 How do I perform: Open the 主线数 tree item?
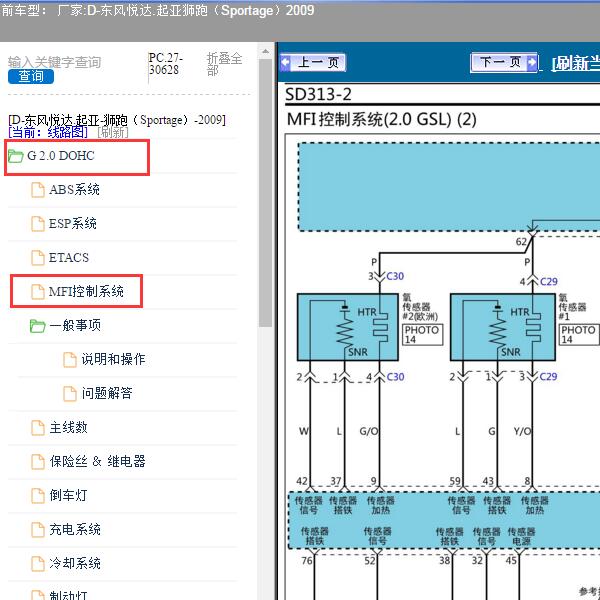(68, 427)
